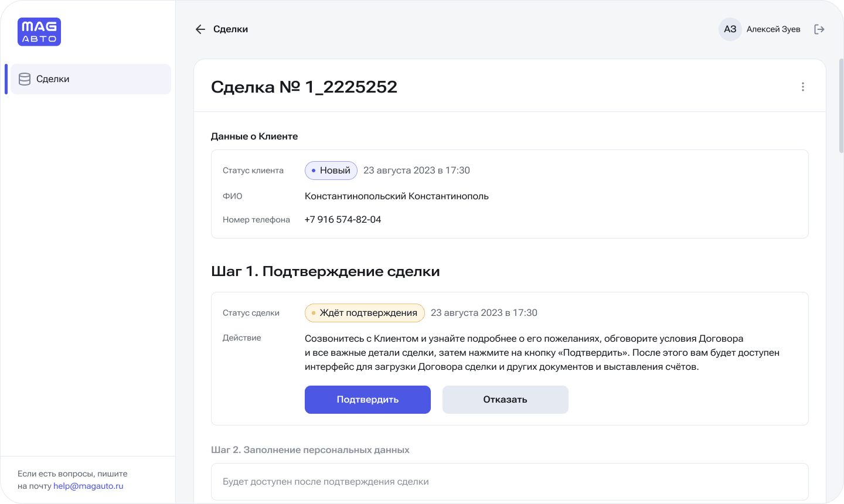Click the database icon in sidebar
This screenshot has height=504, width=844.
[x=25, y=79]
